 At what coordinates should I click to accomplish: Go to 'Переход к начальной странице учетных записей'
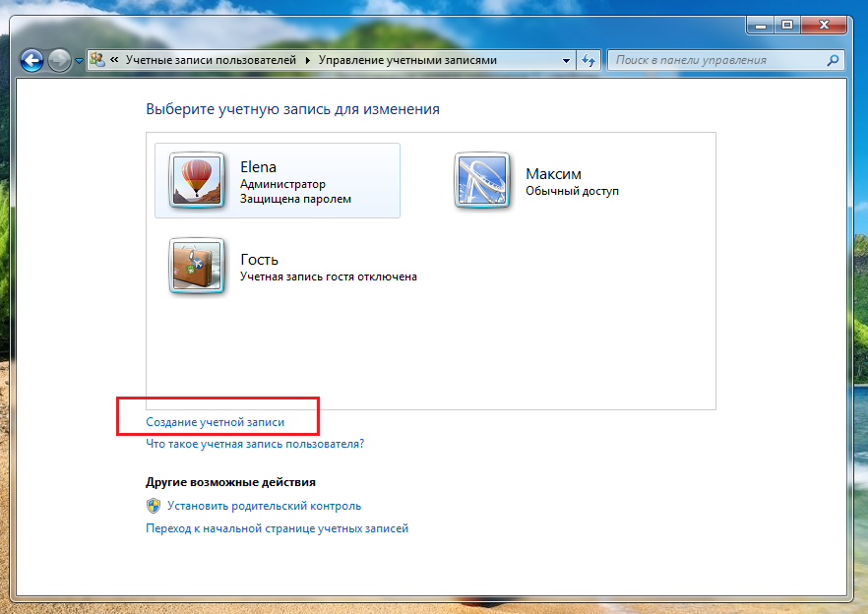click(x=277, y=528)
